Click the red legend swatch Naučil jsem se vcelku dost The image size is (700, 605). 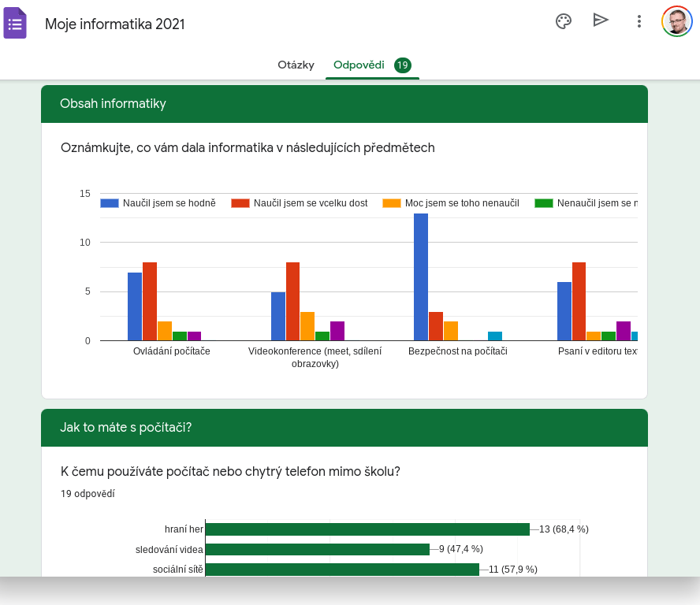tap(240, 203)
